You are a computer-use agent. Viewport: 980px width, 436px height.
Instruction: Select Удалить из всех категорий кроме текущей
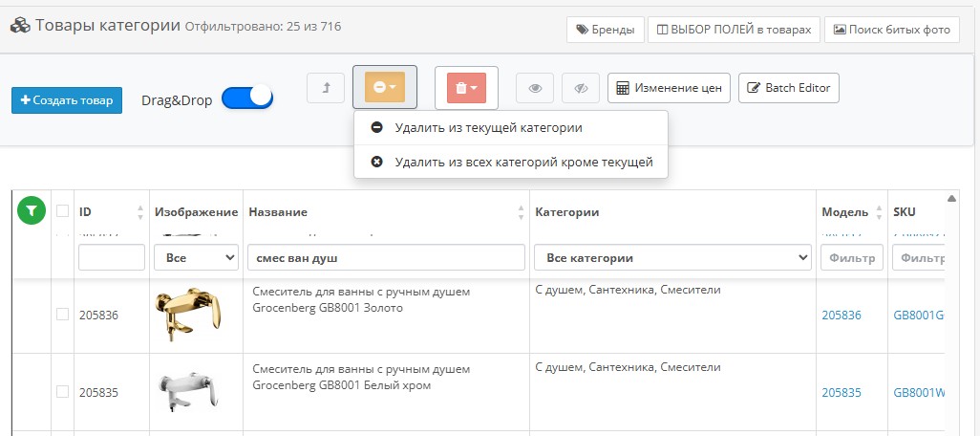(523, 162)
